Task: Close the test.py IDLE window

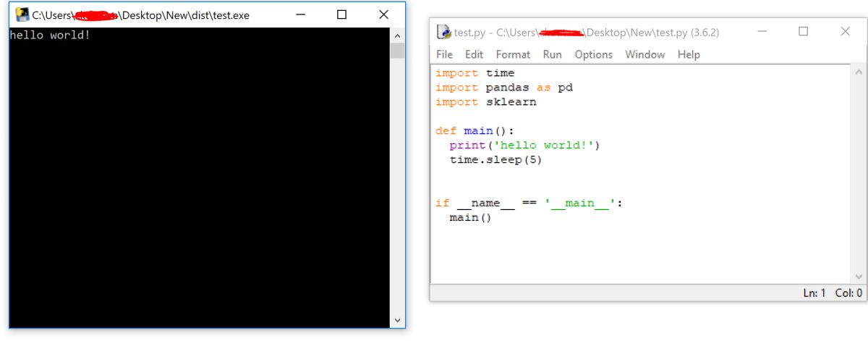Action: coord(845,32)
